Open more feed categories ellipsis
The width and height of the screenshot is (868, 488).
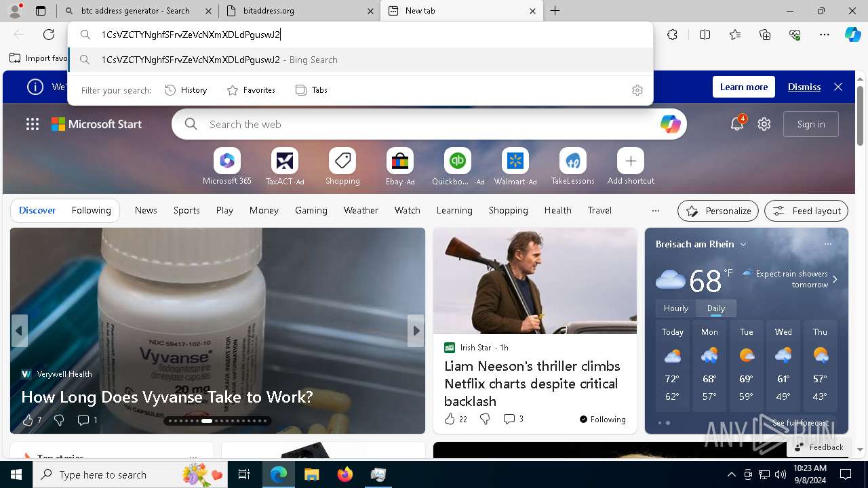[x=655, y=210]
